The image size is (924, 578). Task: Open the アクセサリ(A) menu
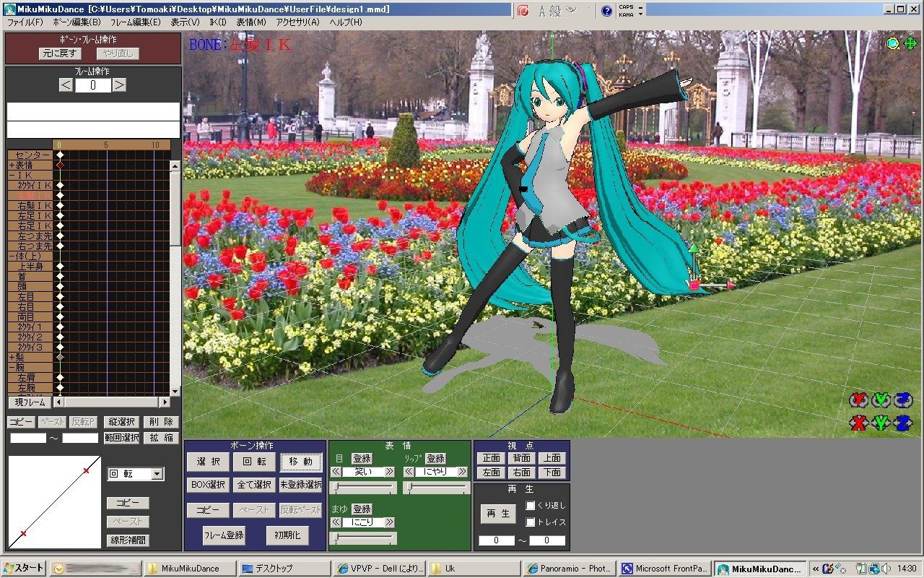click(x=297, y=22)
